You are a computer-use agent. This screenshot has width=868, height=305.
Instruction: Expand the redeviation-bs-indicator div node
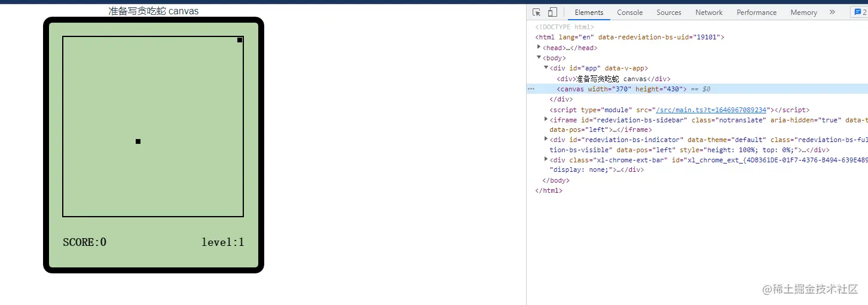546,139
